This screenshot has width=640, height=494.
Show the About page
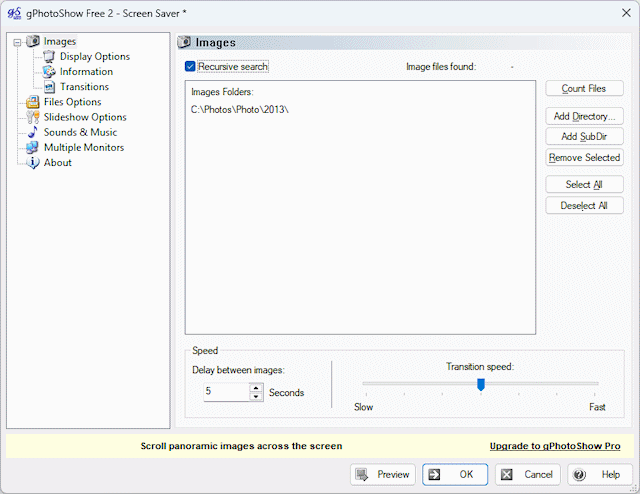[58, 162]
